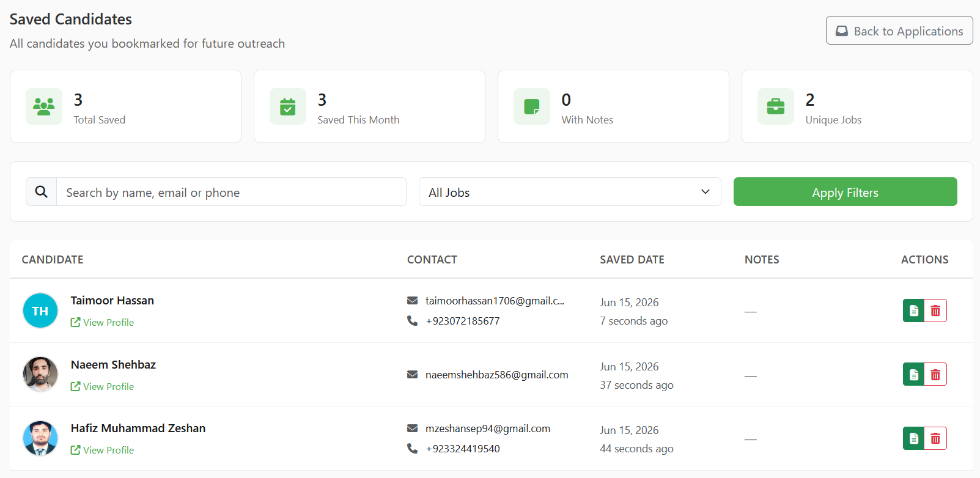Click the Back to Applications button
This screenshot has width=980, height=478.
click(x=899, y=31)
